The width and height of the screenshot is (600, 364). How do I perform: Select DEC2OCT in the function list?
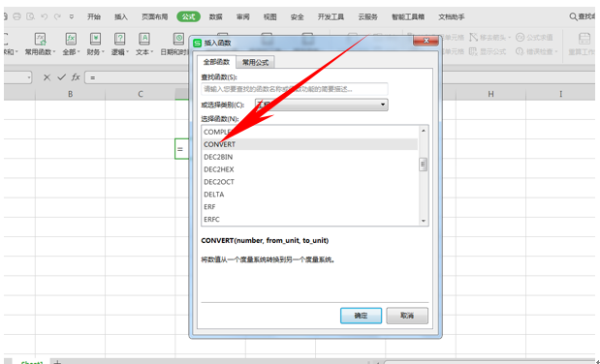pos(310,182)
